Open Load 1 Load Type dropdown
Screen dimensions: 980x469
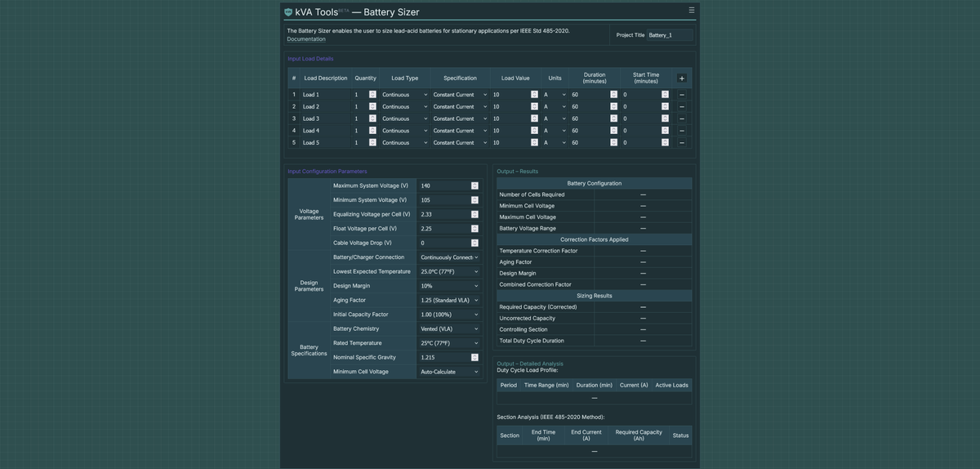[x=404, y=95]
